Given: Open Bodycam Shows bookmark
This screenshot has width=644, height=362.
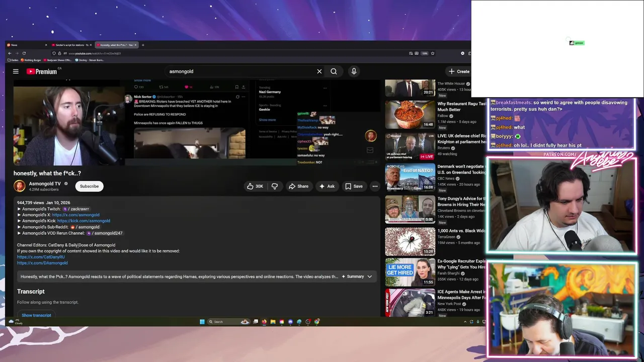Looking at the screenshot, I should tap(59, 60).
